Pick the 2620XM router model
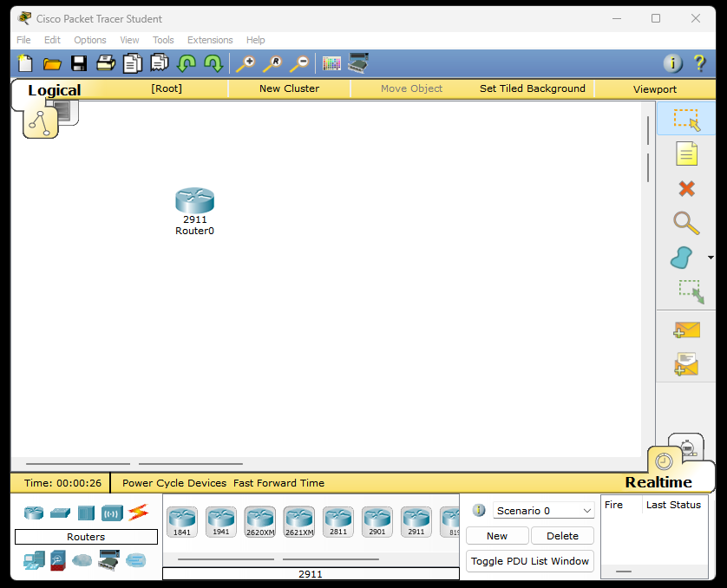This screenshot has height=588, width=727. (260, 522)
